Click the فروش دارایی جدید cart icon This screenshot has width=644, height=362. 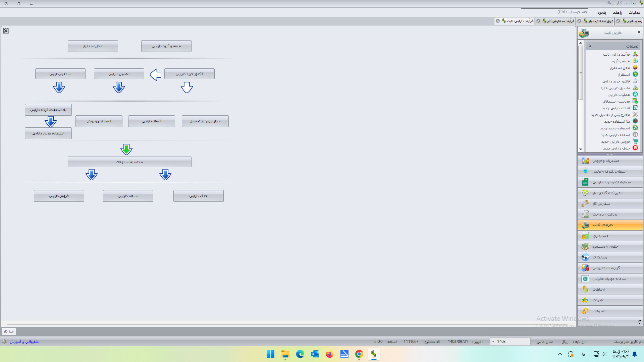point(635,141)
